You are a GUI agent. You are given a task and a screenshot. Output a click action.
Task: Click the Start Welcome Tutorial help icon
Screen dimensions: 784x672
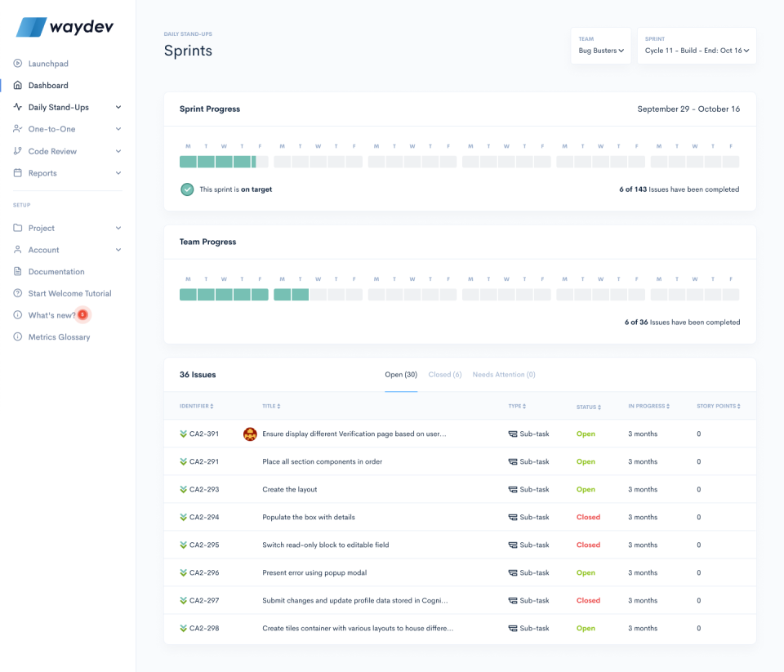[x=17, y=293]
